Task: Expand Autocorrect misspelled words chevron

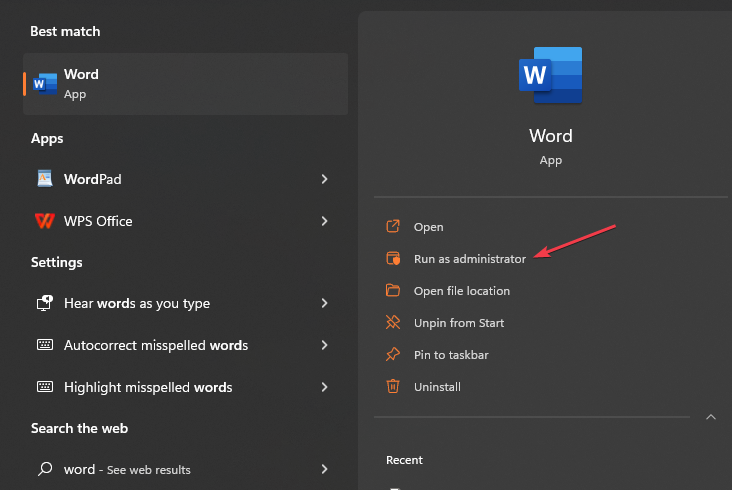Action: click(x=324, y=345)
